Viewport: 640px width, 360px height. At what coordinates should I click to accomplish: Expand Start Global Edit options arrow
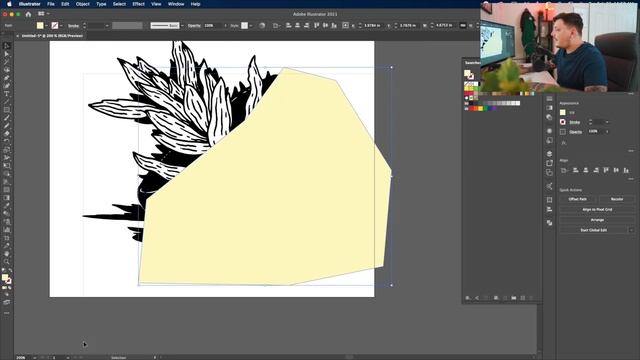[631, 230]
